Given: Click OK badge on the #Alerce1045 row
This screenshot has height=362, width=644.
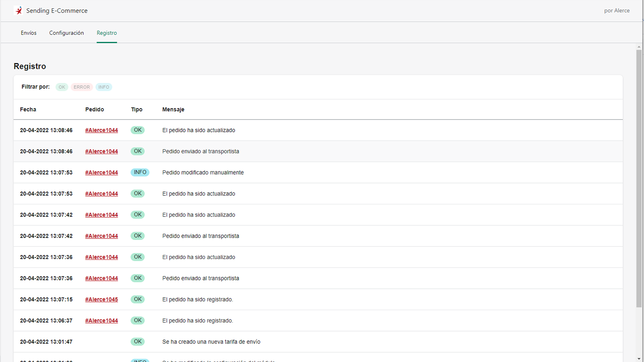Looking at the screenshot, I should click(138, 299).
